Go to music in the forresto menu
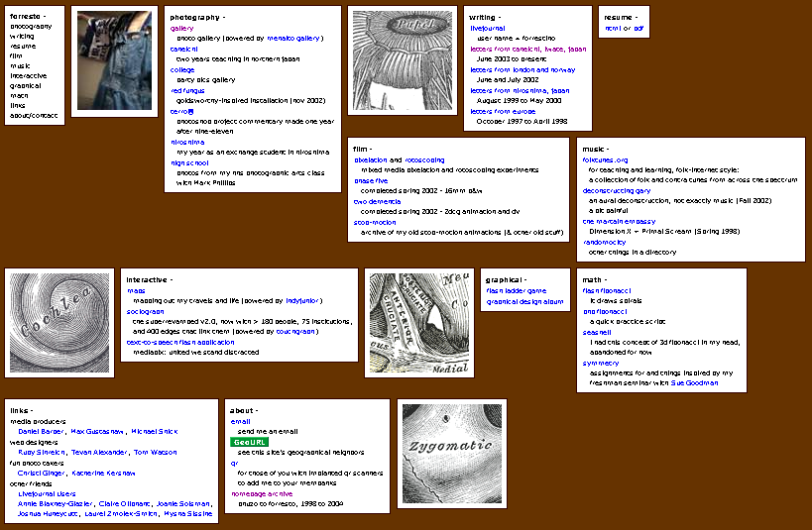 pyautogui.click(x=20, y=65)
